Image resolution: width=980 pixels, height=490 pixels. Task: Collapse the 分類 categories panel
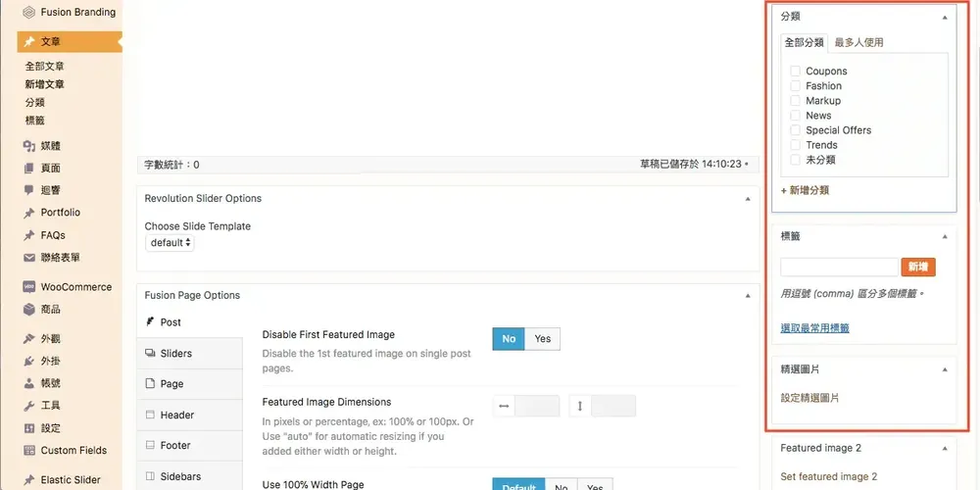click(x=945, y=18)
